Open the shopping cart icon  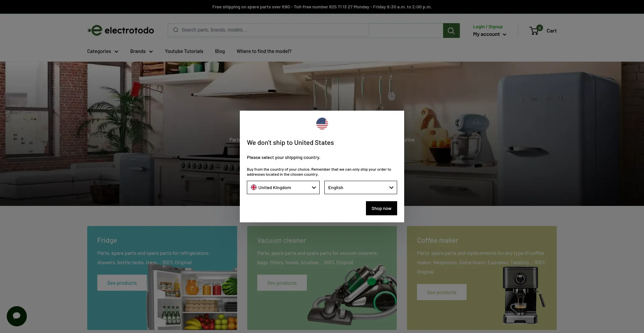tap(535, 31)
